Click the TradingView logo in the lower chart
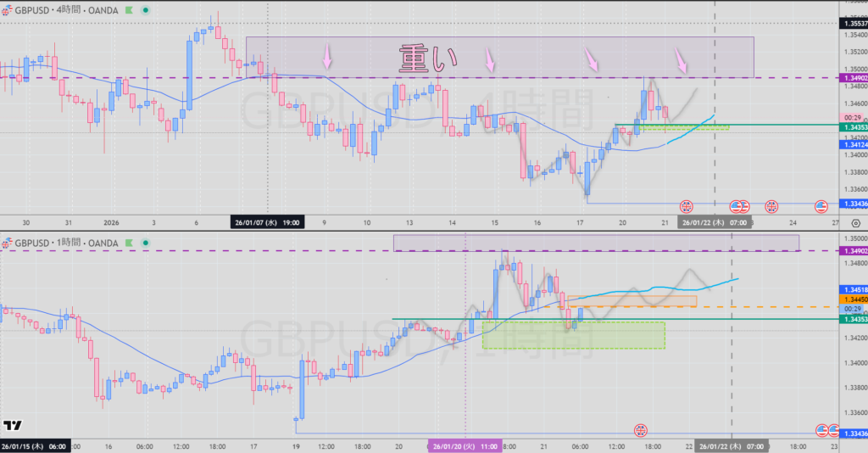 (x=13, y=427)
